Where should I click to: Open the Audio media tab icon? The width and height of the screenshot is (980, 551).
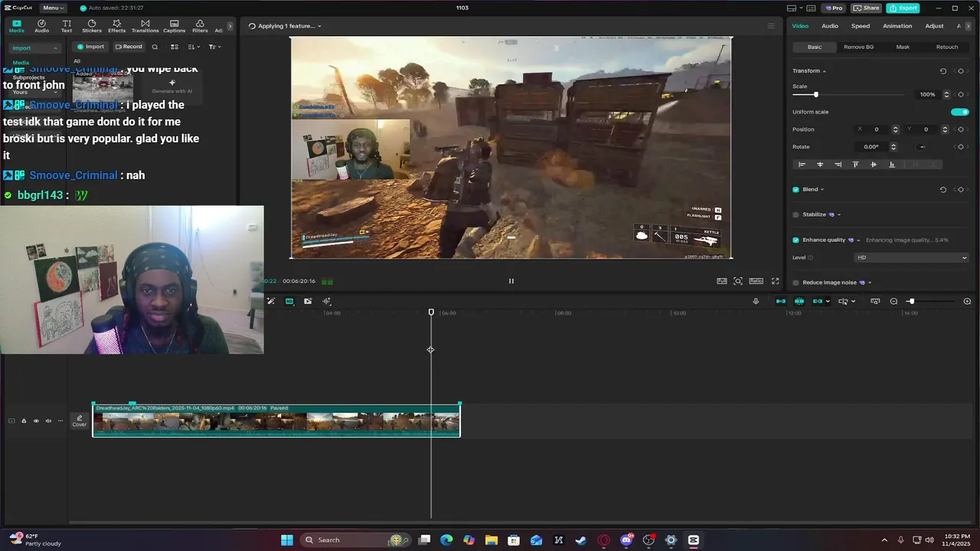pos(41,26)
